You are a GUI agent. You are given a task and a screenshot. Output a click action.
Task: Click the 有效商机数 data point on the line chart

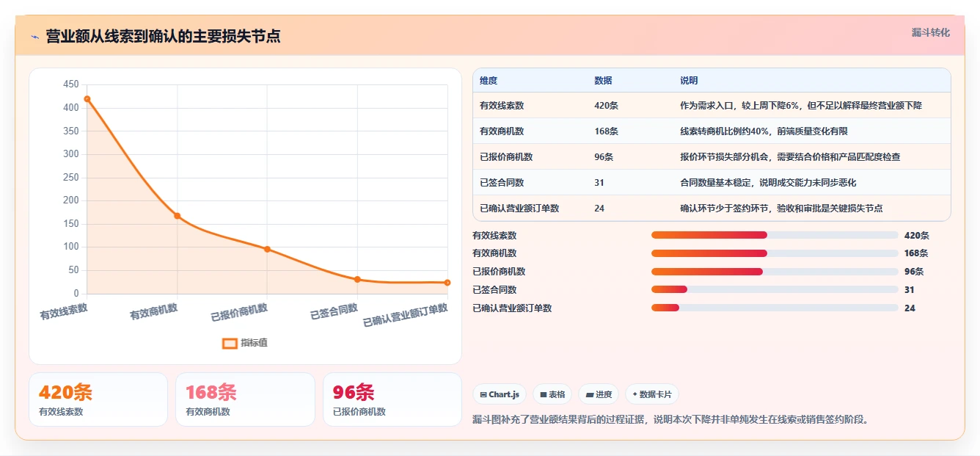pyautogui.click(x=178, y=216)
